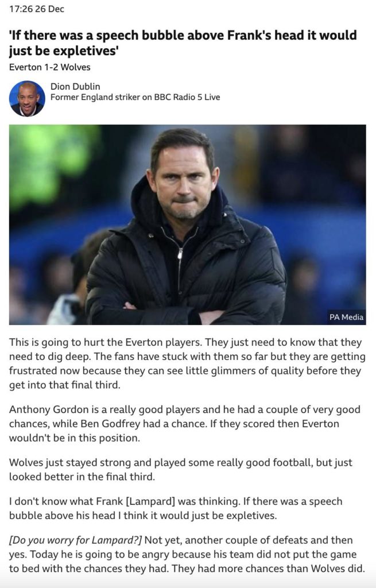Click the PA Media image credit label
Image resolution: width=376 pixels, height=588 pixels.
346,317
